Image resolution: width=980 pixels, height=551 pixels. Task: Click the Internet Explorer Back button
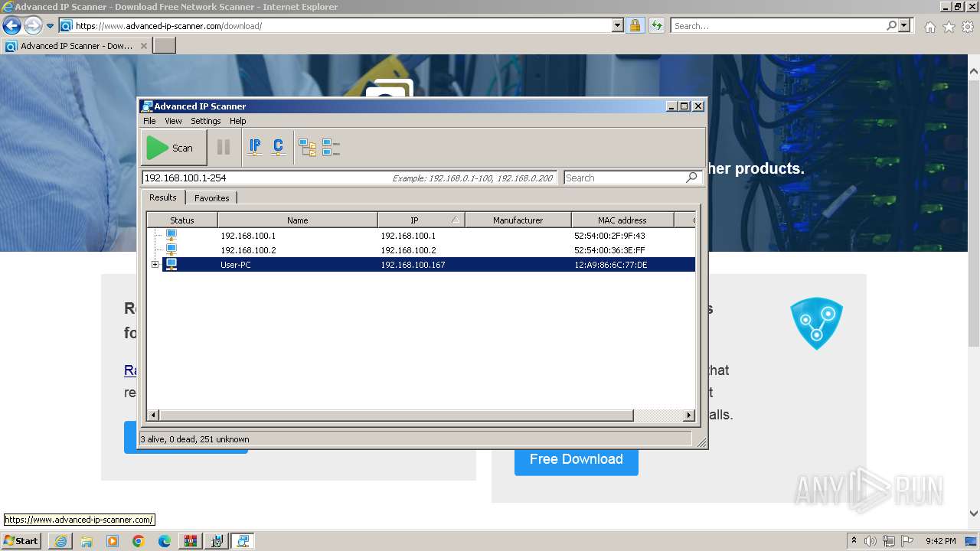click(11, 26)
